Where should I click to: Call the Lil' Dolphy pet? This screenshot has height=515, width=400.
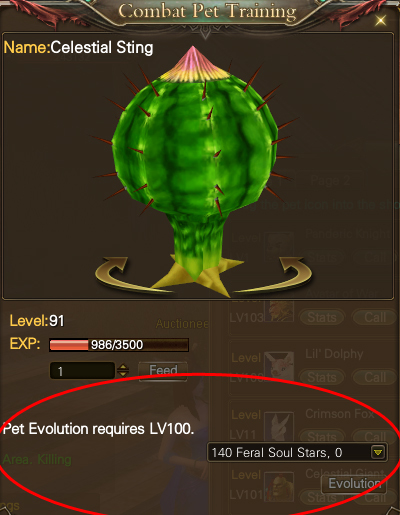coord(375,377)
